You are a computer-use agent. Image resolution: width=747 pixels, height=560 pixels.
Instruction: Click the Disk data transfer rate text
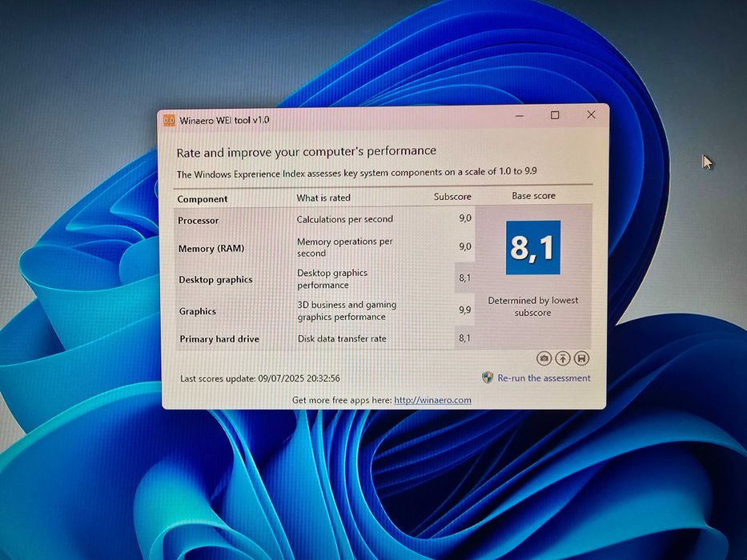point(342,338)
